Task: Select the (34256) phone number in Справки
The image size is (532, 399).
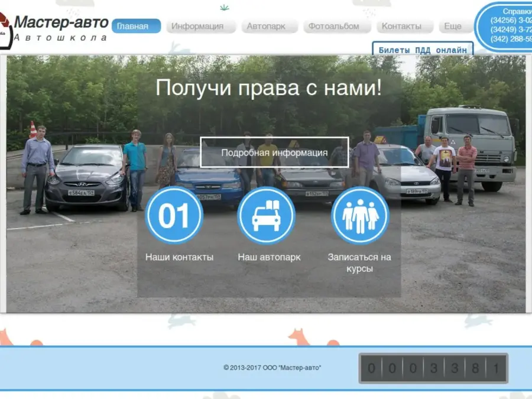Action: [511, 20]
